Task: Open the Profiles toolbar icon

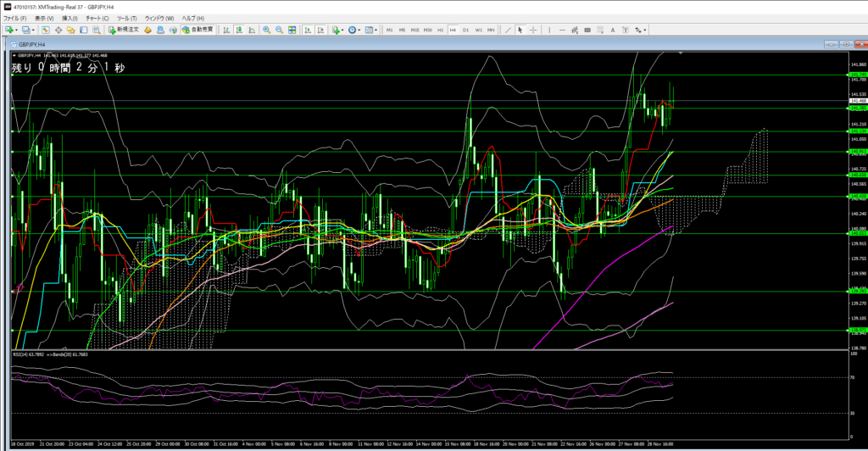Action: coord(25,30)
